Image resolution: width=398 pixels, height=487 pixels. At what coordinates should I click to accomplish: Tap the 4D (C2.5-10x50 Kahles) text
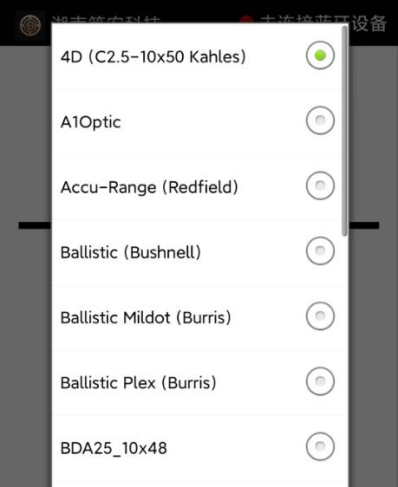[153, 57]
